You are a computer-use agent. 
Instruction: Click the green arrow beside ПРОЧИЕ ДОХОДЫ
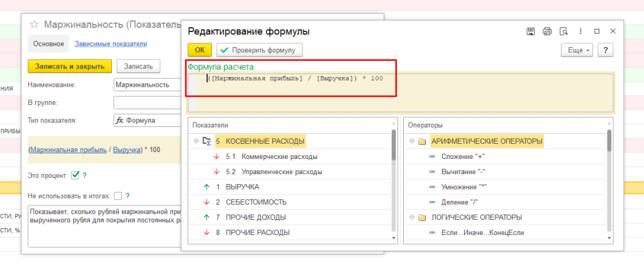[206, 217]
